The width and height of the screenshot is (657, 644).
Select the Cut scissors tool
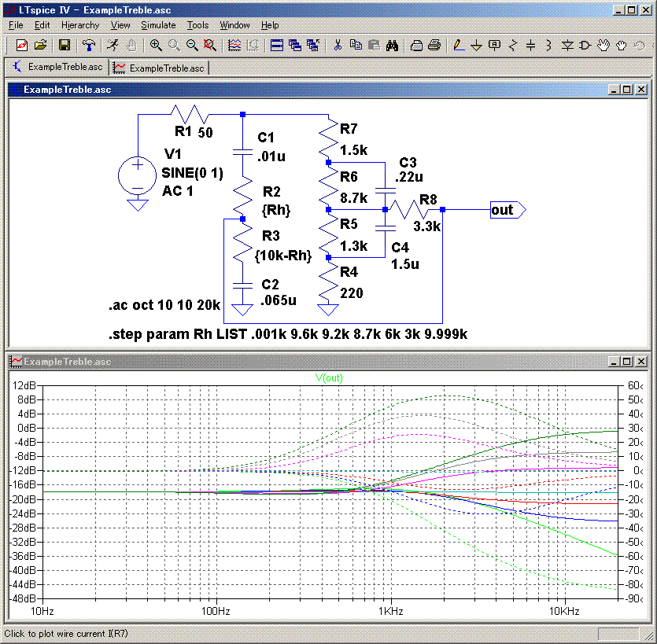(338, 45)
